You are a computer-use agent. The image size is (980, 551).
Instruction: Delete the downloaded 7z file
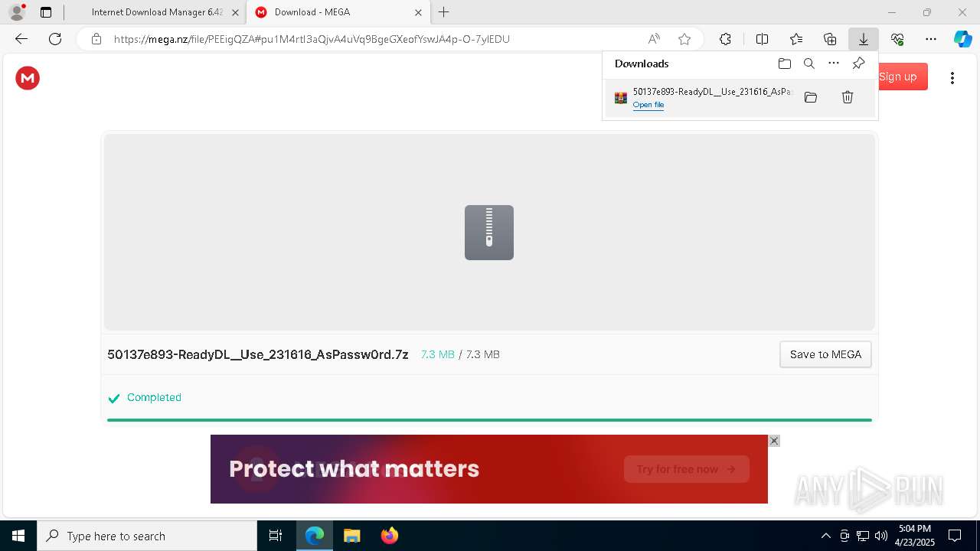click(848, 97)
